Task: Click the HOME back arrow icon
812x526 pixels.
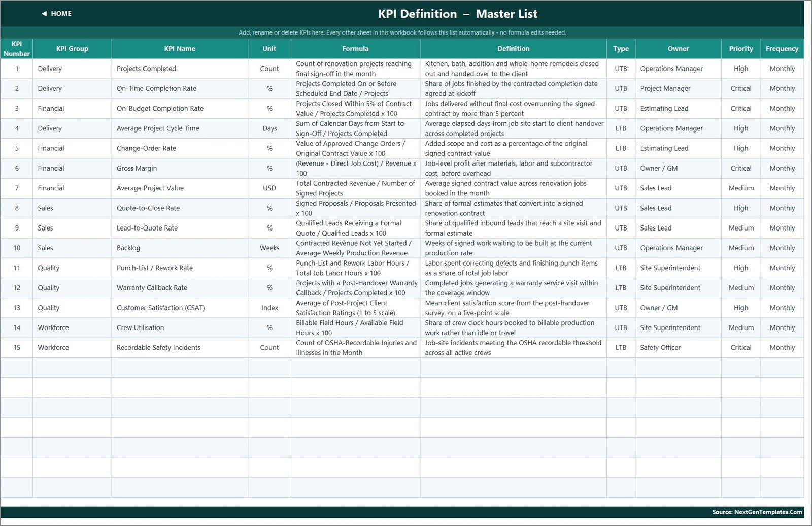Action: pos(44,14)
